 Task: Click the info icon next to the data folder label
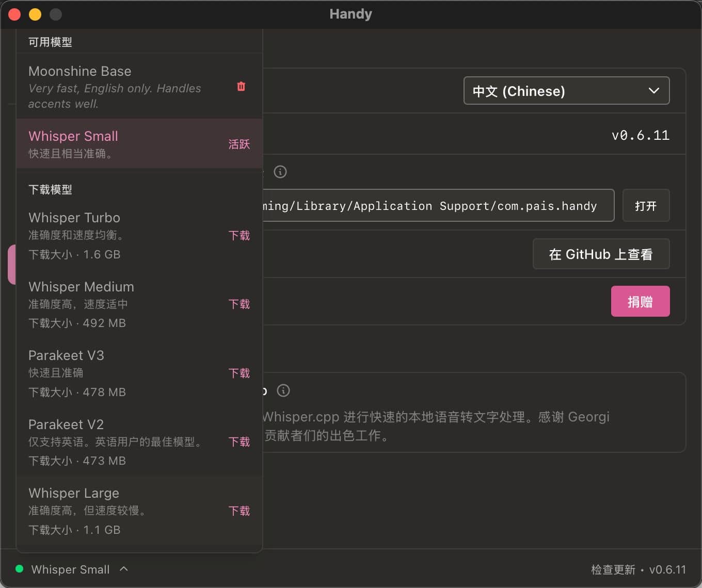point(280,172)
